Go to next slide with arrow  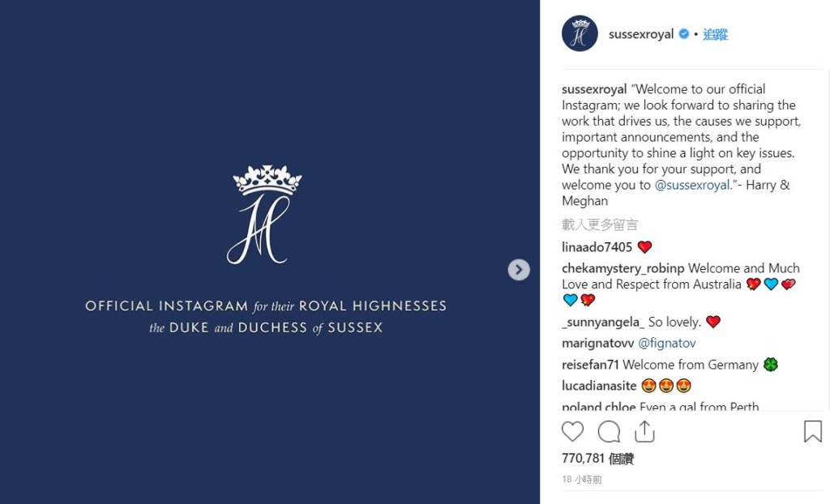tap(519, 270)
